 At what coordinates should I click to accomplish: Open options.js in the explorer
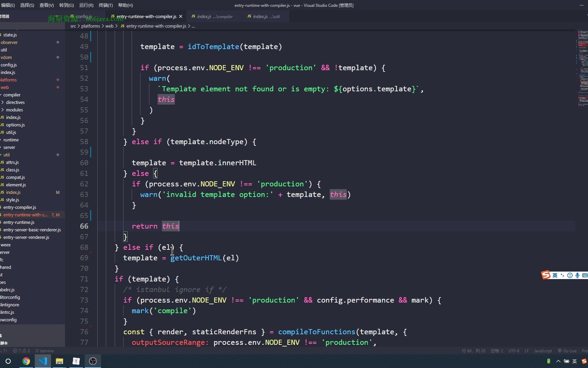pyautogui.click(x=15, y=125)
